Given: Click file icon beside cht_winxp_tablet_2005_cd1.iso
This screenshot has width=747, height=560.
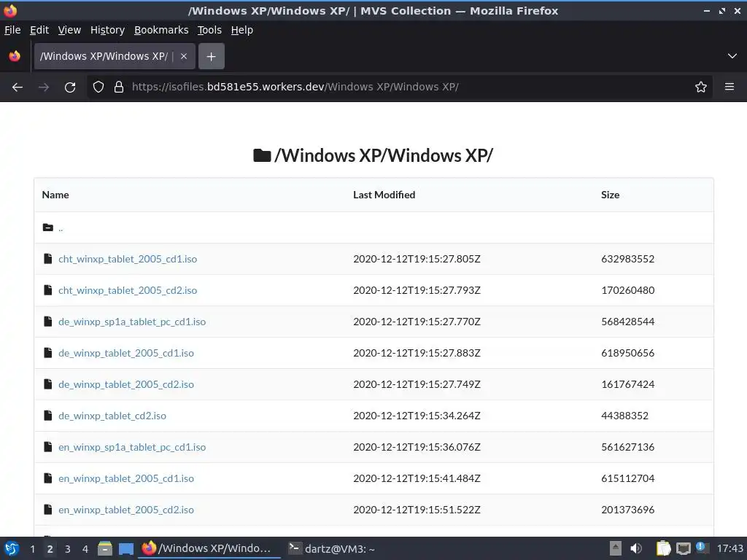Looking at the screenshot, I should point(47,259).
